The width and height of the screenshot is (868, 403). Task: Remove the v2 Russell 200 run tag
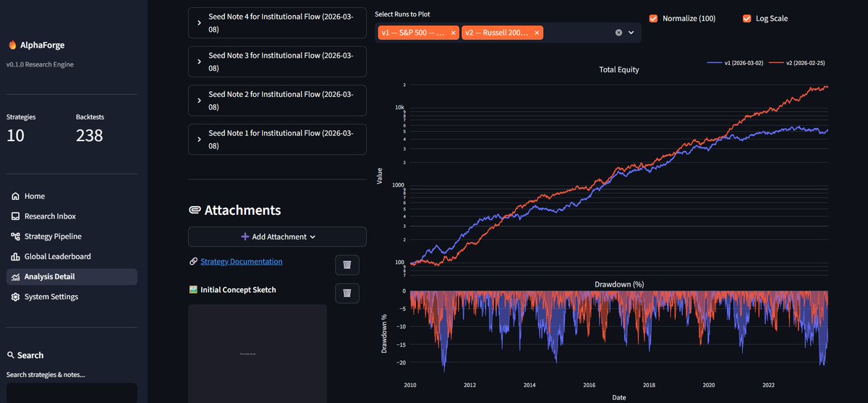coord(537,33)
